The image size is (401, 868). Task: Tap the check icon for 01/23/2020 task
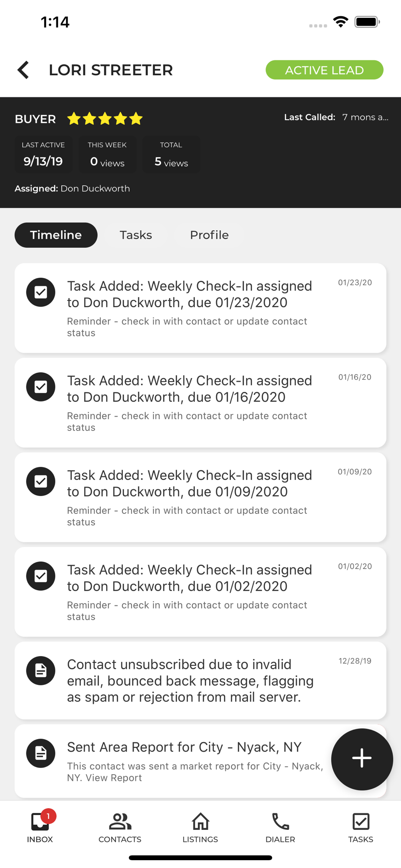pyautogui.click(x=41, y=292)
